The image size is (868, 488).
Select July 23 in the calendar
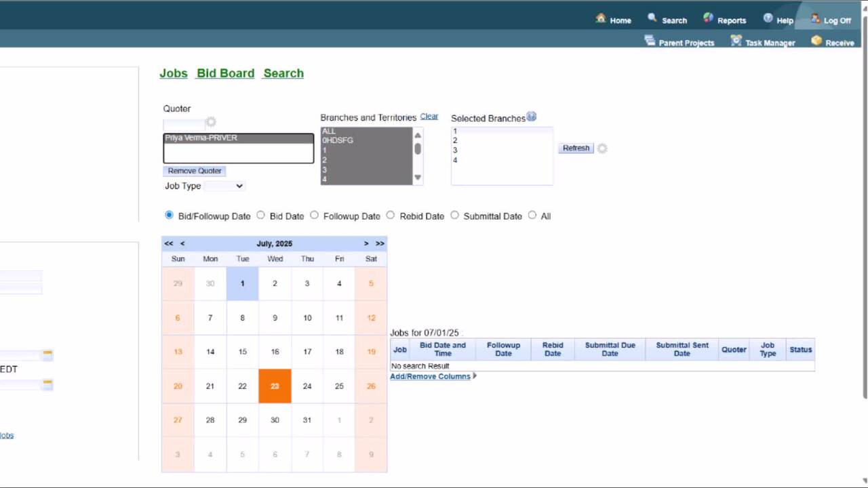275,386
